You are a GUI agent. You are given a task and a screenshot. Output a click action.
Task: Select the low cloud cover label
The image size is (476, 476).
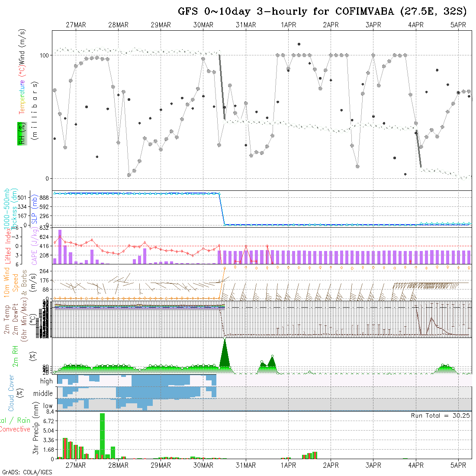[x=48, y=406]
